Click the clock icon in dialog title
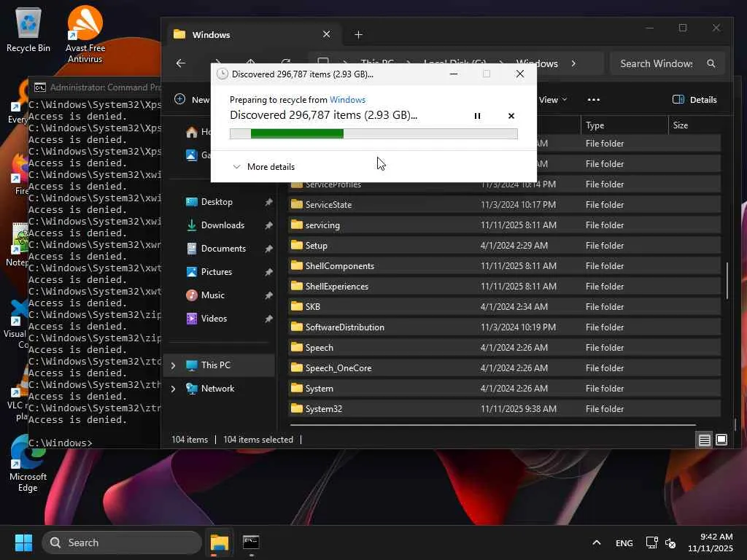Image resolution: width=747 pixels, height=560 pixels. tap(222, 74)
